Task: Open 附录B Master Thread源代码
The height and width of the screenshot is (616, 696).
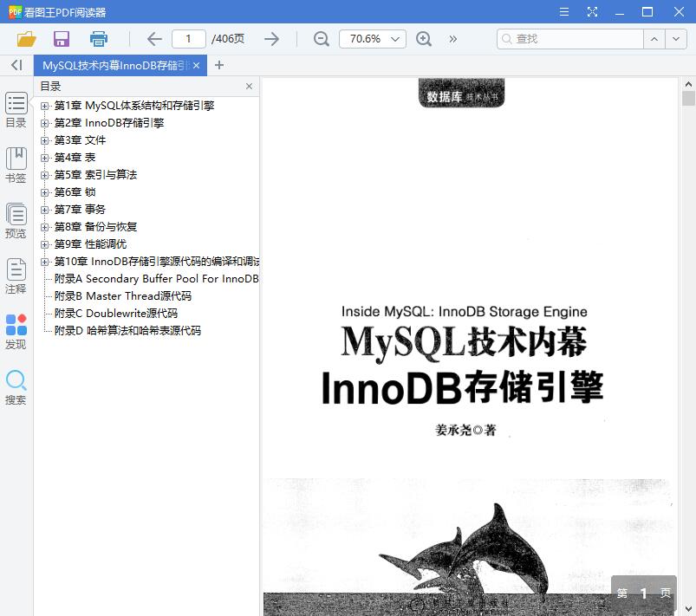Action: tap(123, 296)
